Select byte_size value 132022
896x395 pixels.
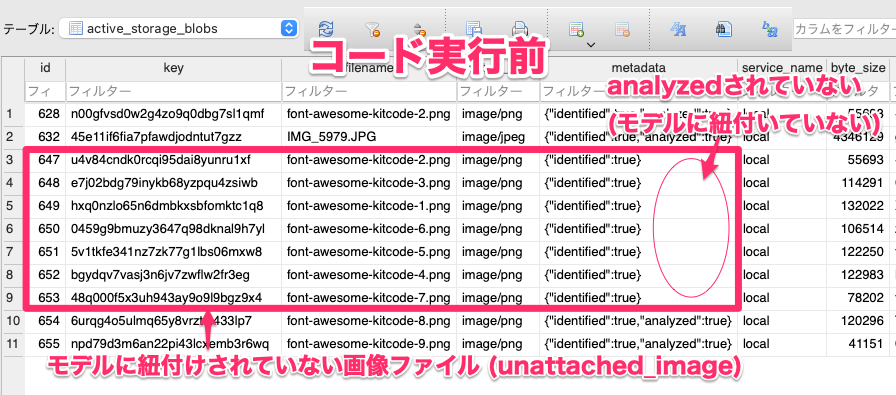tap(858, 206)
